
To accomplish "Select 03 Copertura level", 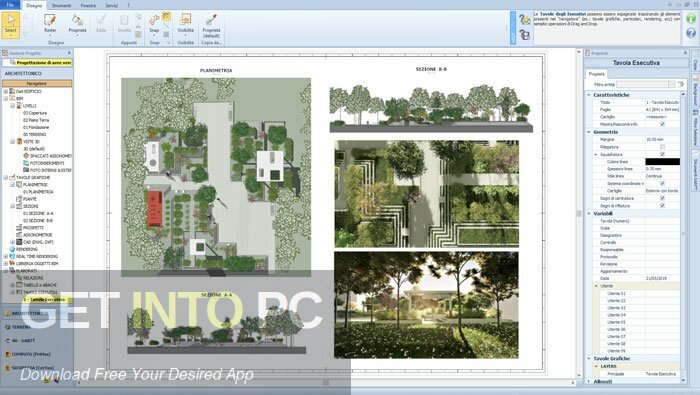I will [35, 113].
